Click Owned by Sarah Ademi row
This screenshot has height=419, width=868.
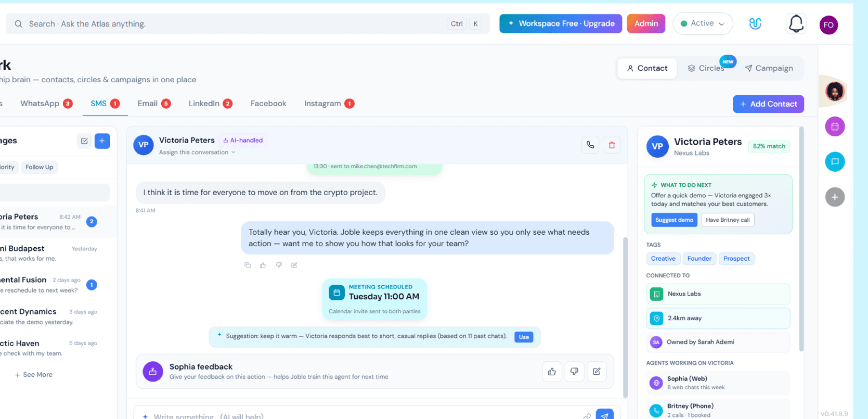718,342
